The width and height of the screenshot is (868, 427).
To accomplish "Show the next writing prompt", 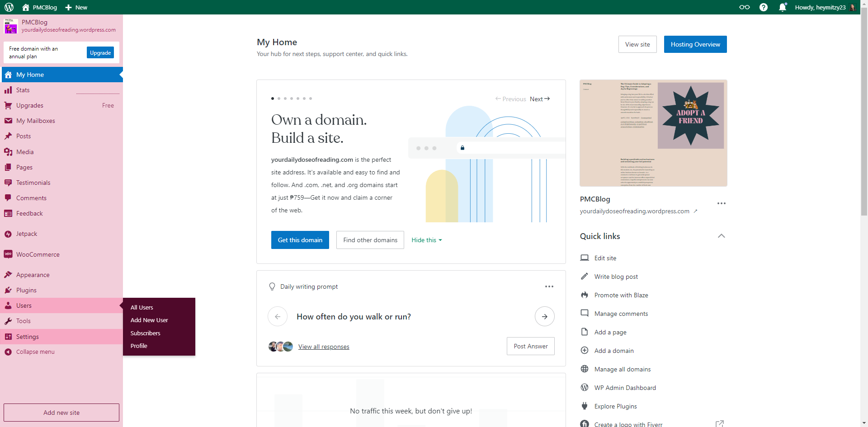I will (545, 316).
